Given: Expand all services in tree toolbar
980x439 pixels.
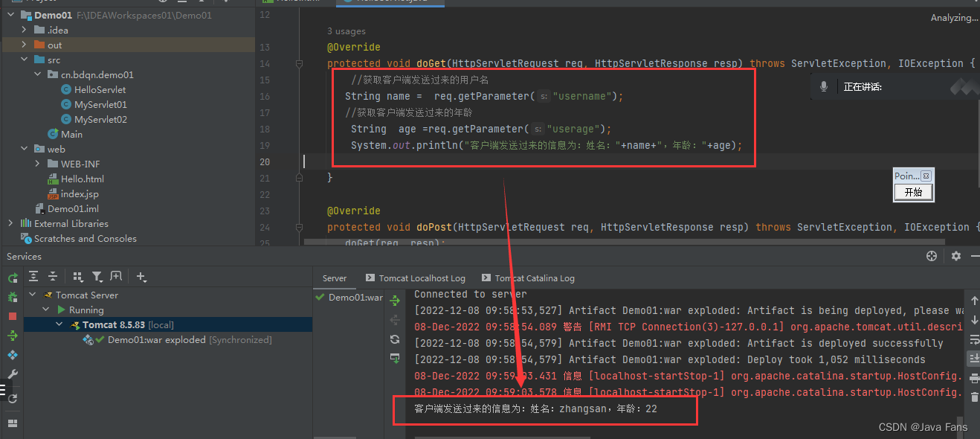Looking at the screenshot, I should pyautogui.click(x=33, y=277).
